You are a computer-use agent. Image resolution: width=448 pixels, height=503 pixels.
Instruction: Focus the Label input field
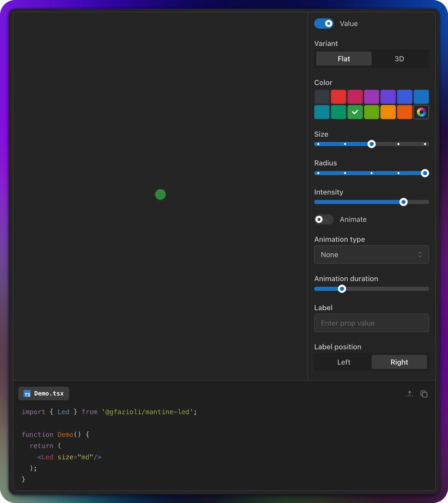coord(371,323)
